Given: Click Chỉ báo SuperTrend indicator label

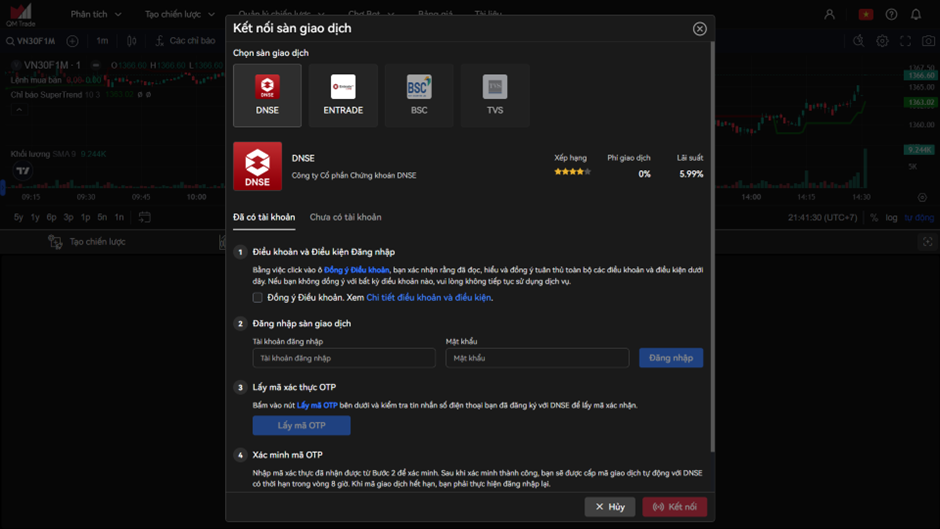Looking at the screenshot, I should click(x=46, y=95).
